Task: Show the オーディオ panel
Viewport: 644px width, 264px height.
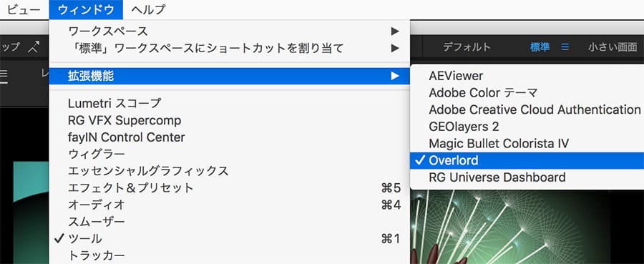Action: click(x=229, y=205)
